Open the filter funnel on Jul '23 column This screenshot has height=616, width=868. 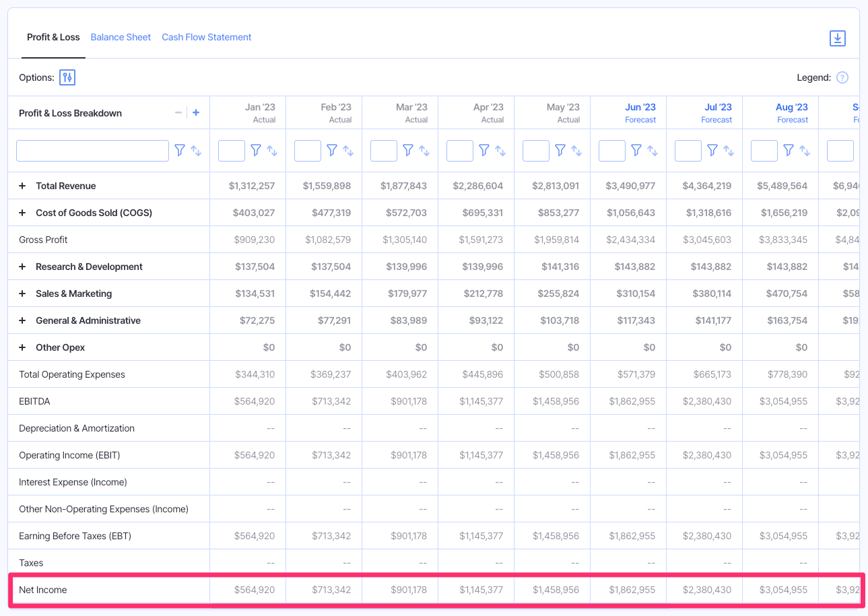tap(713, 150)
